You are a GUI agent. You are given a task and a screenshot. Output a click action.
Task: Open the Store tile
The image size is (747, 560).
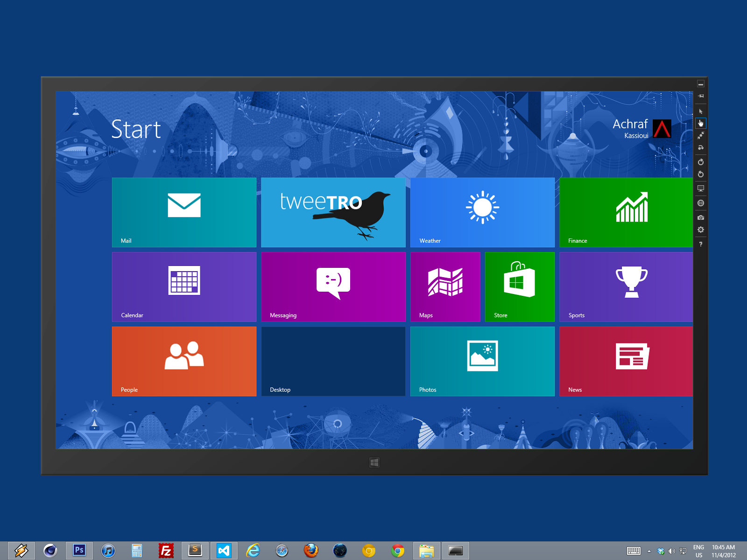tap(520, 287)
